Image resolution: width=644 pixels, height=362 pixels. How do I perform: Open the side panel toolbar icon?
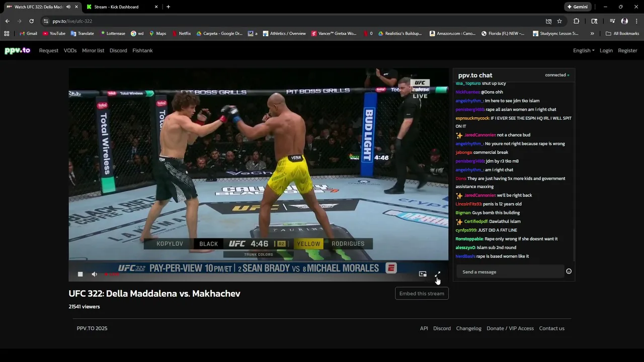tap(594, 21)
